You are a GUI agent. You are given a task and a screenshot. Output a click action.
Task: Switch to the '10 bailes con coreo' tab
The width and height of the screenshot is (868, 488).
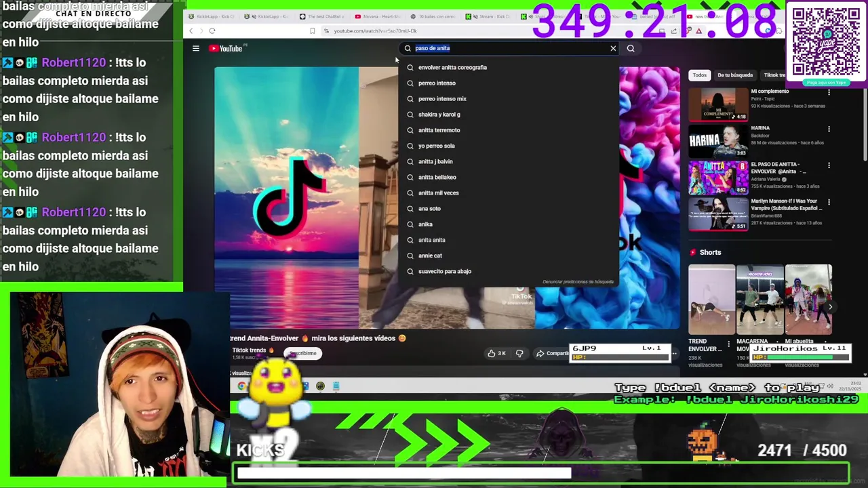pyautogui.click(x=433, y=16)
